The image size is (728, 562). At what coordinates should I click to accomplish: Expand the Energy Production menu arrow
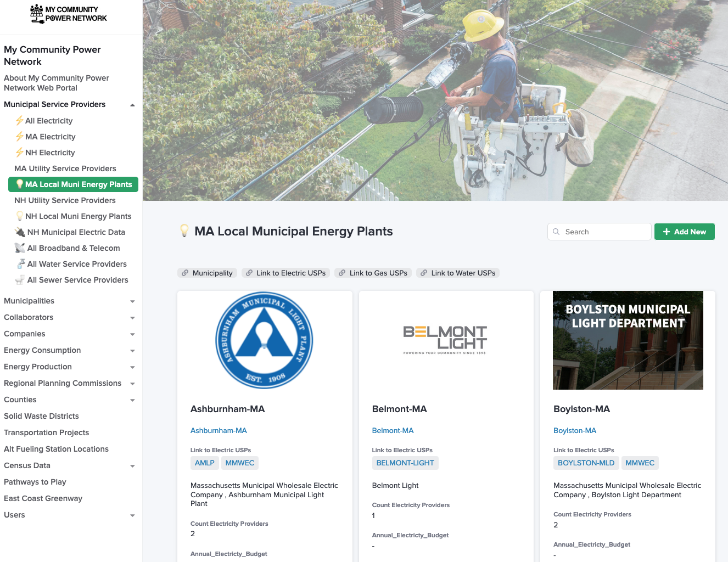pos(132,367)
